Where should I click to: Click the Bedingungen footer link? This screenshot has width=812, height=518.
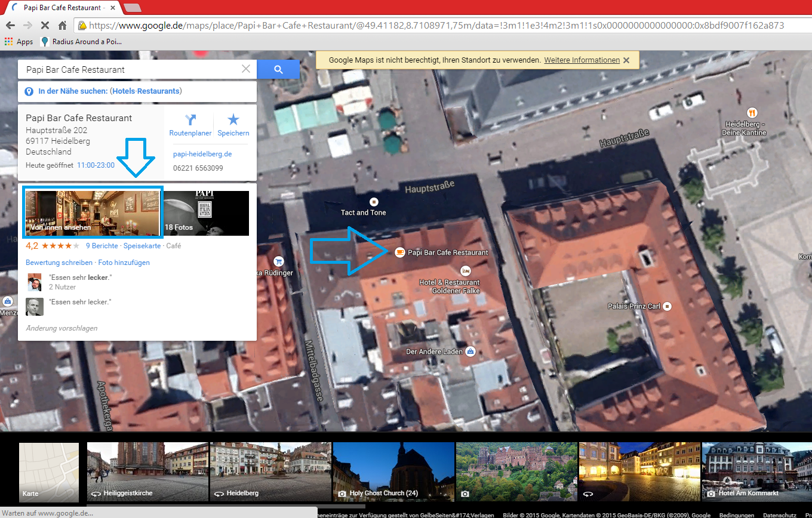tap(737, 514)
